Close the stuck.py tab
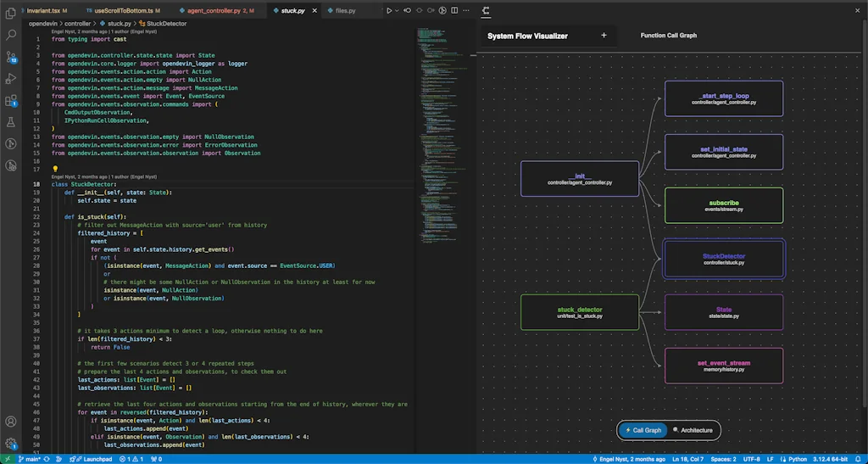Viewport: 868px width, 464px height. coord(314,10)
